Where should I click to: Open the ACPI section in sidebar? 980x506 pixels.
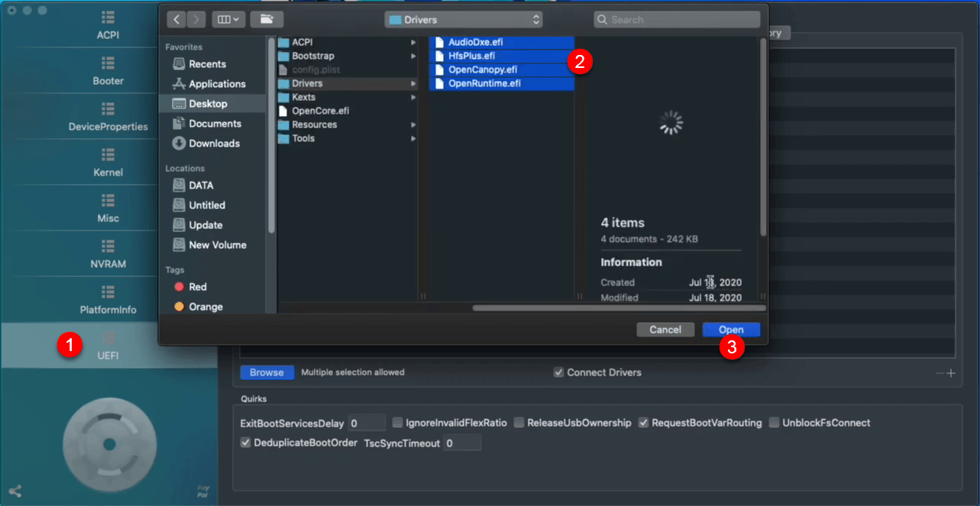pos(108,24)
